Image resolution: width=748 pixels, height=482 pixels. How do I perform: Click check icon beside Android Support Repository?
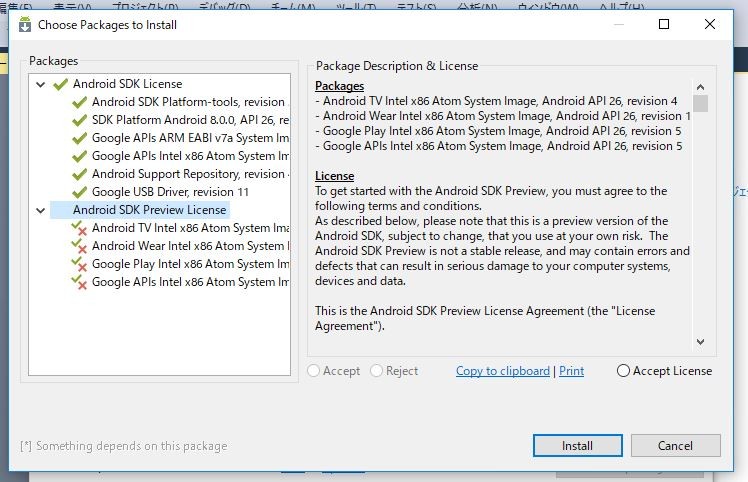click(x=79, y=174)
